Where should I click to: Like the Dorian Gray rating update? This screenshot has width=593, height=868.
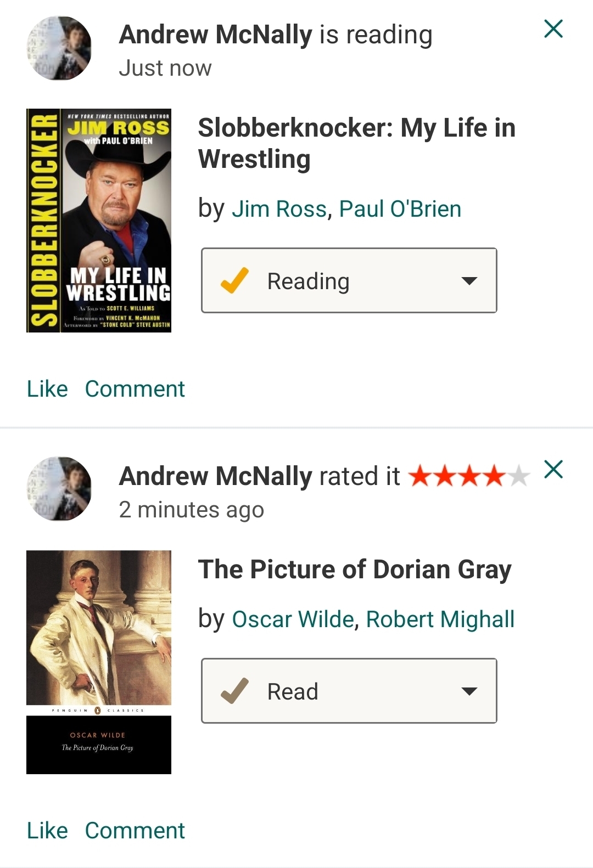point(47,830)
